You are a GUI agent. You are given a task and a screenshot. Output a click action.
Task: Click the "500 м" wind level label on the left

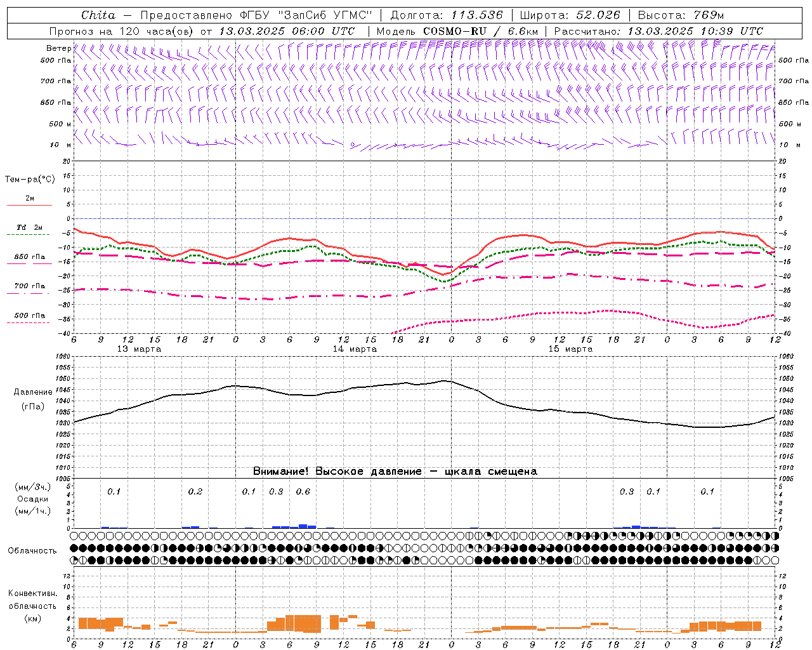pos(60,124)
